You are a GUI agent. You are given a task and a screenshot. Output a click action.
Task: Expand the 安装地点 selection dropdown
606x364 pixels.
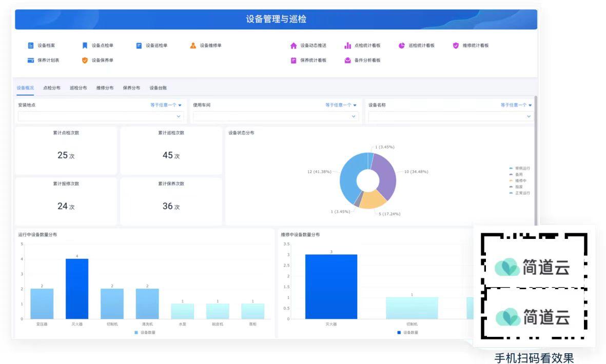(x=101, y=116)
